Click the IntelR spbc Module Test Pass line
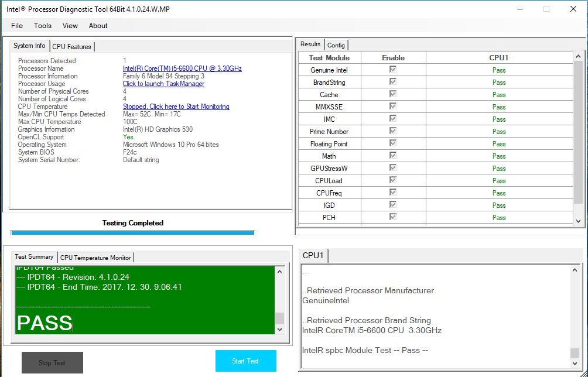This screenshot has width=588, height=377. point(365,351)
